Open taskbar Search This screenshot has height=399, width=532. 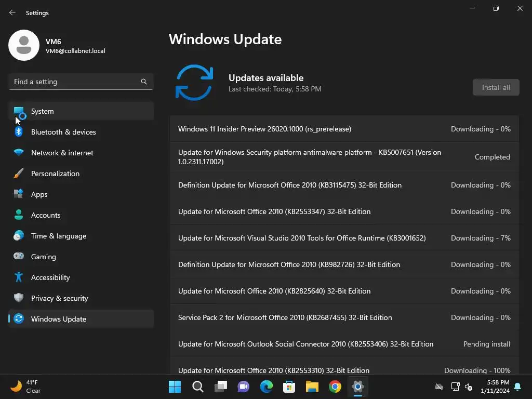click(x=198, y=387)
